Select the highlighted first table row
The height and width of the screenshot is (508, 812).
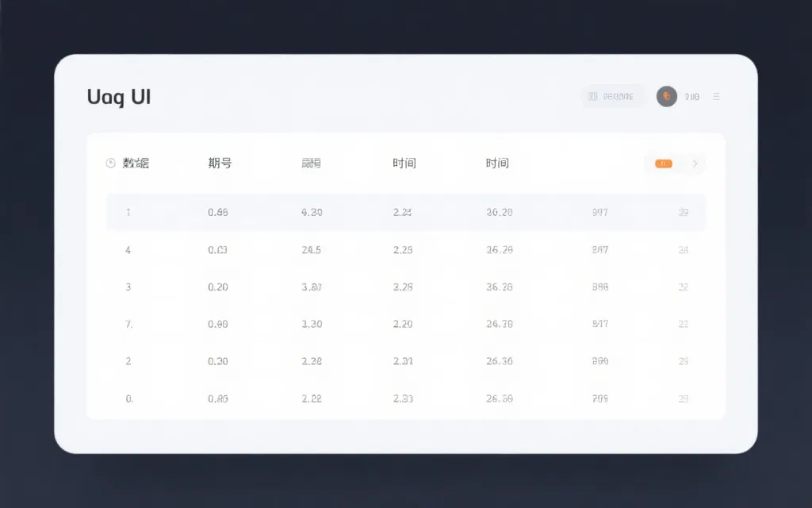coord(406,212)
